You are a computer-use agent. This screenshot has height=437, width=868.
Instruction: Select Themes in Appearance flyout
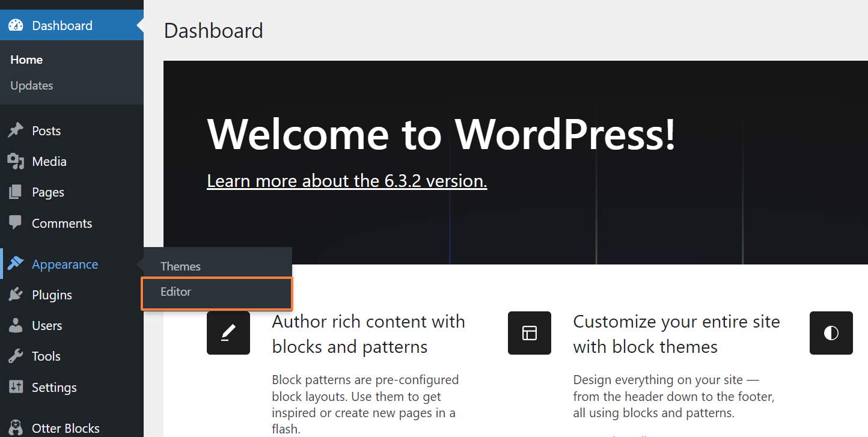coord(180,266)
